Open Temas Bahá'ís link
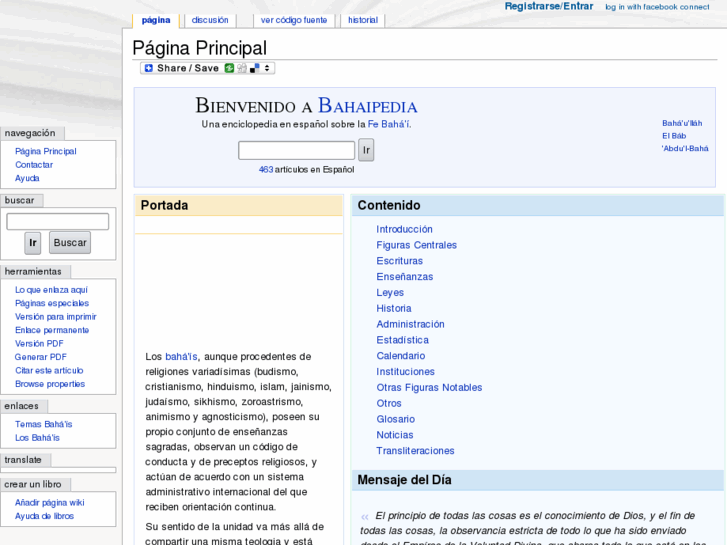Viewport: 727px width, 545px height. coord(44,424)
